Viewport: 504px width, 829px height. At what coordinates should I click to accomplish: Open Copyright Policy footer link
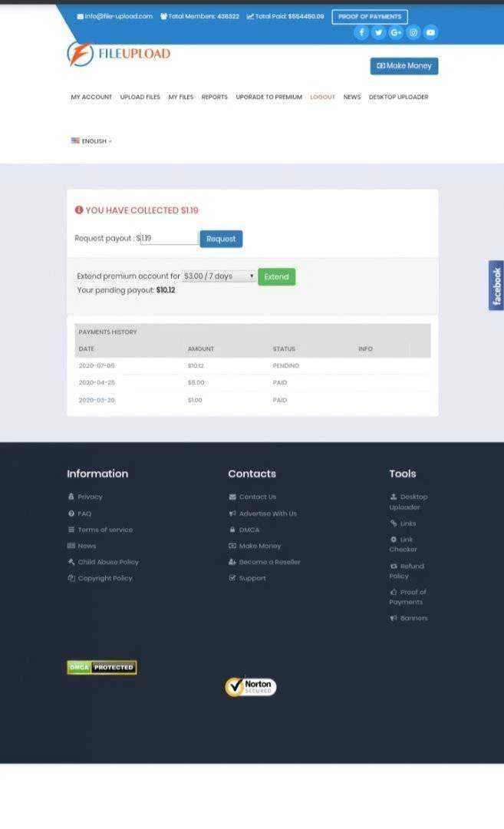[100, 579]
